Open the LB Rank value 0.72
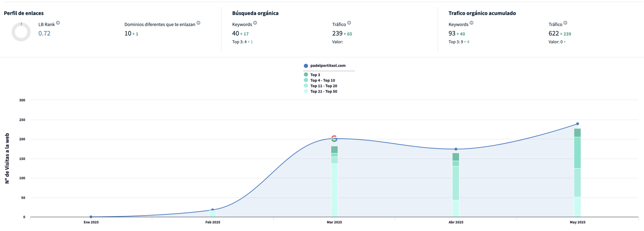The width and height of the screenshot is (644, 231). [44, 33]
